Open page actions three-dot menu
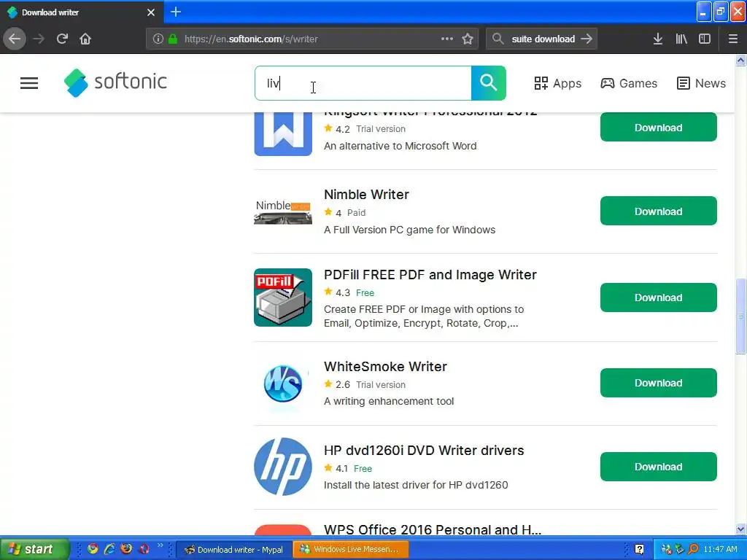Viewport: 747px width, 560px height. coord(447,39)
